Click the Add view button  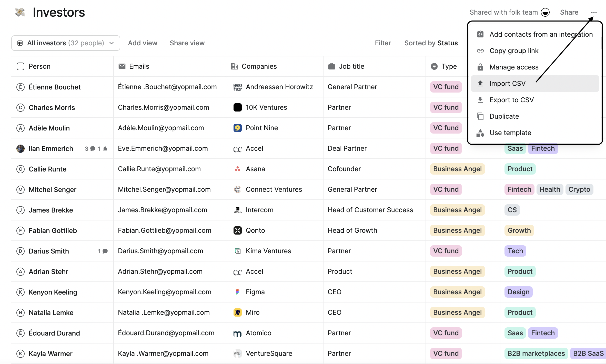pyautogui.click(x=143, y=43)
